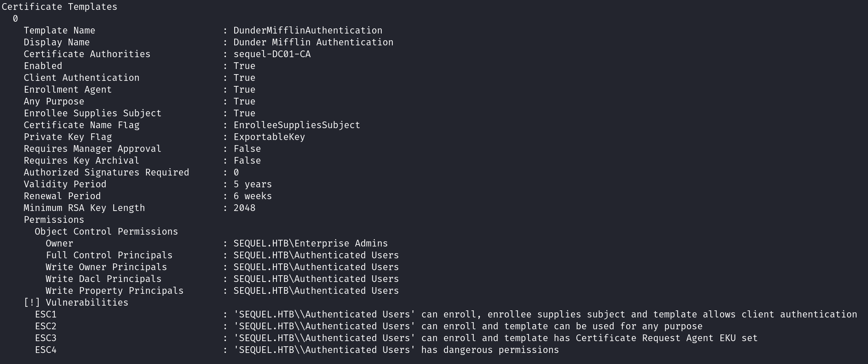The width and height of the screenshot is (868, 364).
Task: Click the Validity Period value 5 years
Action: (252, 184)
